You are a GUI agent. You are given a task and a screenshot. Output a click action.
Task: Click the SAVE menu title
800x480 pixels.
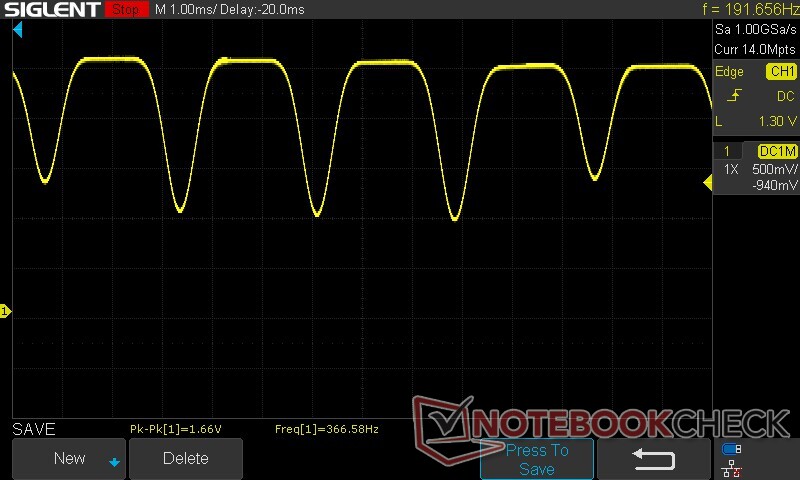[x=34, y=429]
